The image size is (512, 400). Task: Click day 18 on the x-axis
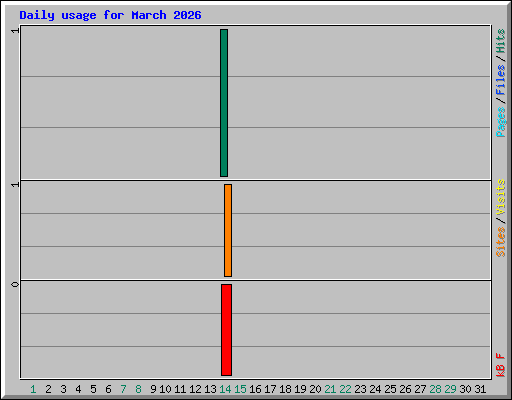(x=285, y=389)
